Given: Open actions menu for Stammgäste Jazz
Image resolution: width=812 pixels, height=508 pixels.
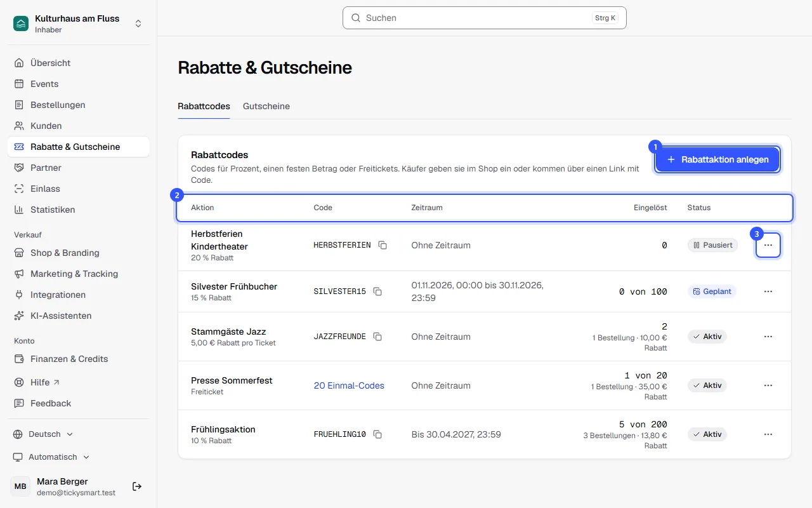Looking at the screenshot, I should tap(768, 337).
